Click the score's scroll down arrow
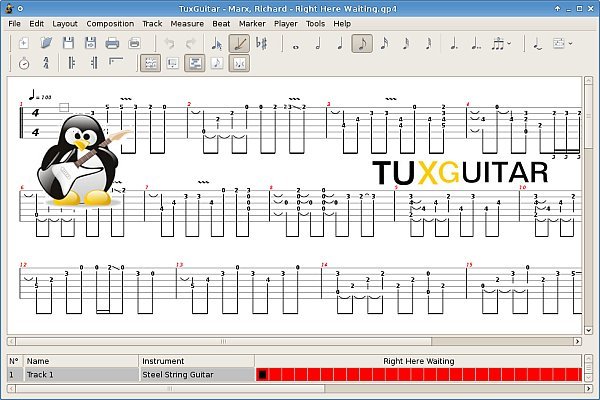The width and height of the screenshot is (600, 400). coord(589,330)
